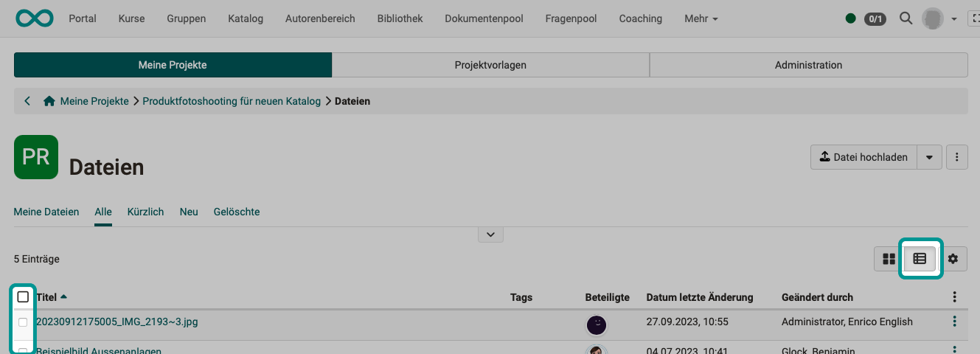Sort by the Titel column header
Viewport: 980px width, 354px height.
tap(47, 297)
